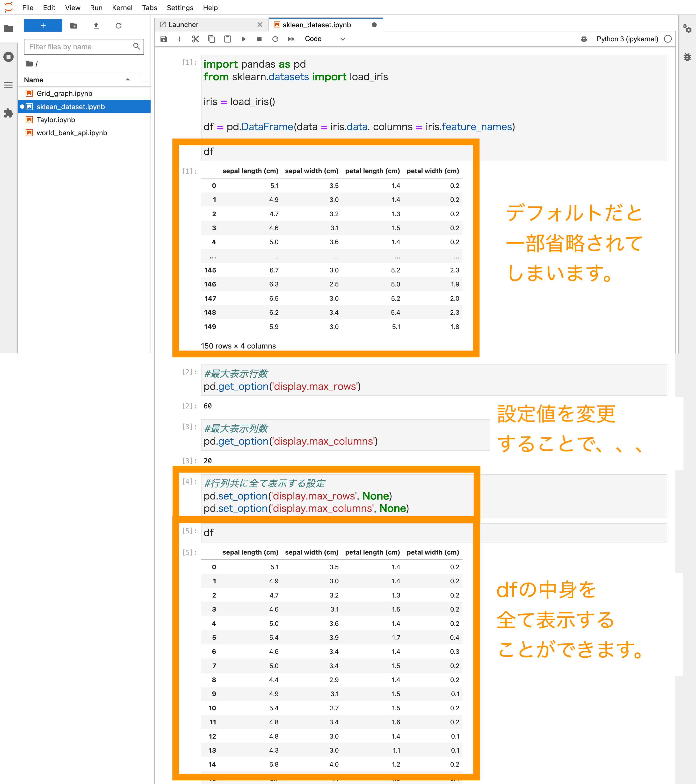Save the sklean_dataset notebook

coord(163,39)
